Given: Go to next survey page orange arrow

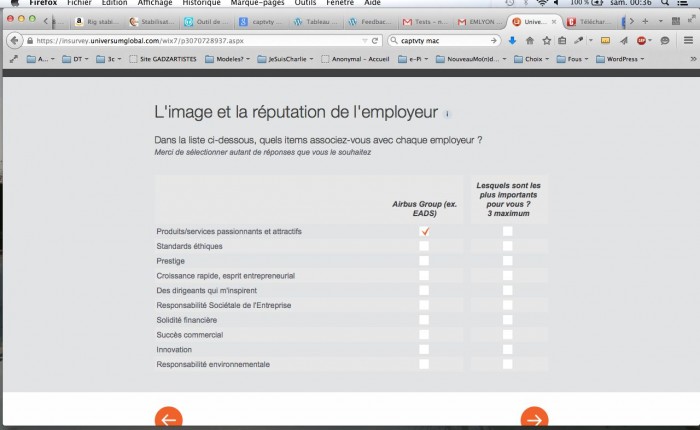Looking at the screenshot, I should (x=534, y=418).
